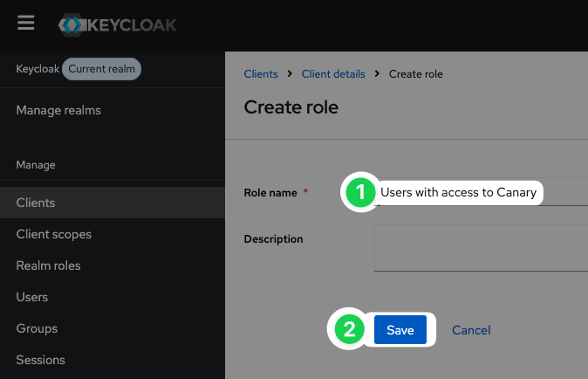This screenshot has width=588, height=379.
Task: Select Clients in the sidebar
Action: tap(113, 203)
